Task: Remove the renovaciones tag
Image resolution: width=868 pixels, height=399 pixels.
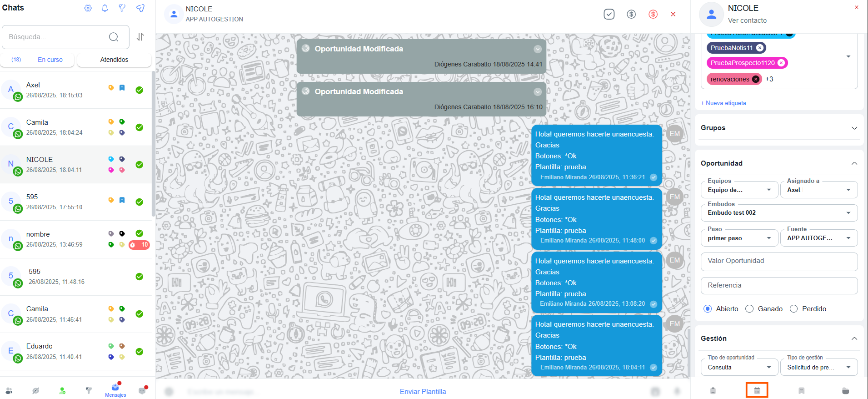Action: 755,79
